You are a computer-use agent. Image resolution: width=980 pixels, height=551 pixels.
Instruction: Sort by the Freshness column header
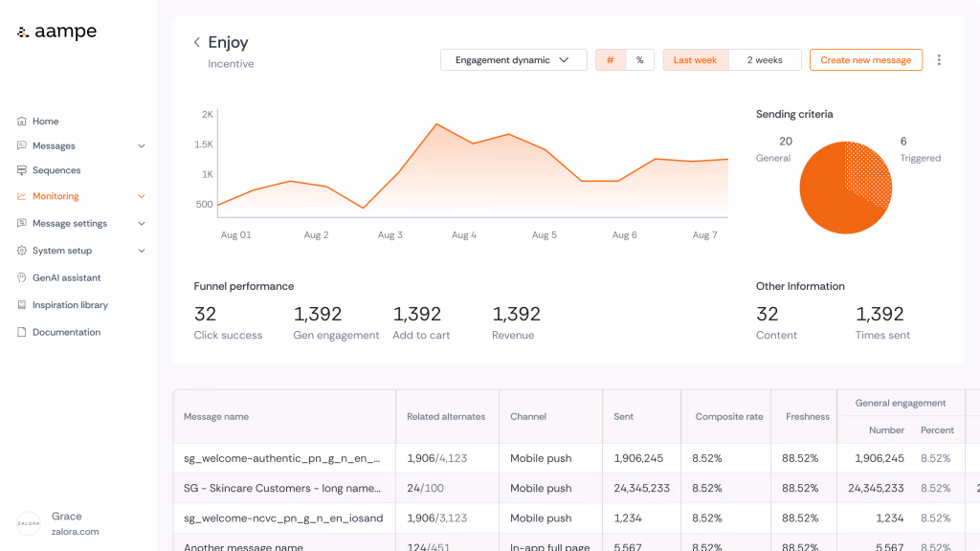point(808,417)
